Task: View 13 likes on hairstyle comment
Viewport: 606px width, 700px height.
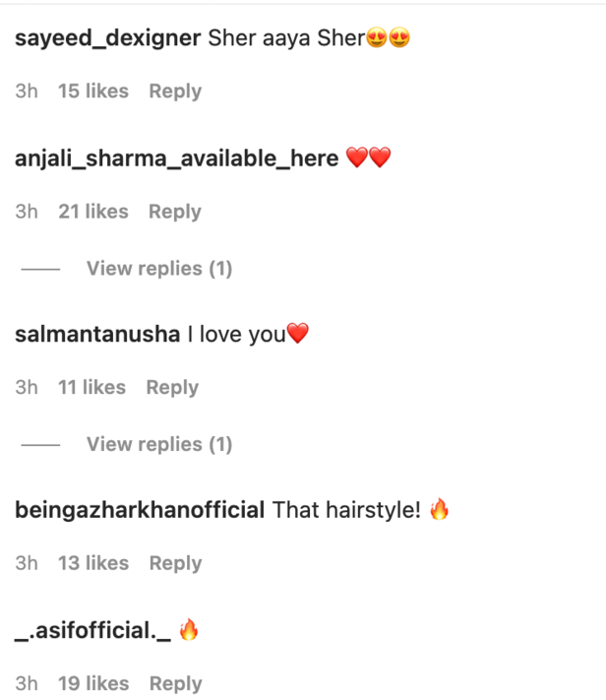Action: pyautogui.click(x=93, y=563)
